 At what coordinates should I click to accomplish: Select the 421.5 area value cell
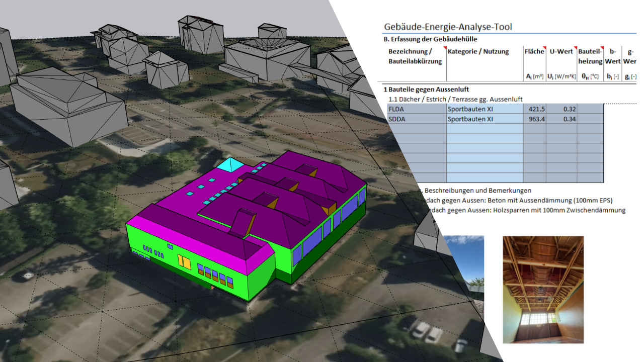tap(534, 109)
